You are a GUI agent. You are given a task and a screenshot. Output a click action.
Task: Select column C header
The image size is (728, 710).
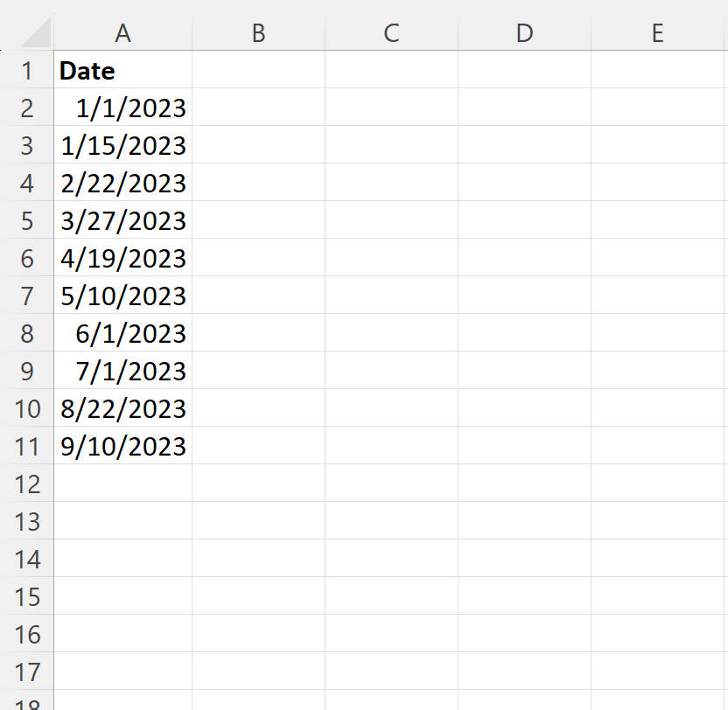(x=391, y=33)
